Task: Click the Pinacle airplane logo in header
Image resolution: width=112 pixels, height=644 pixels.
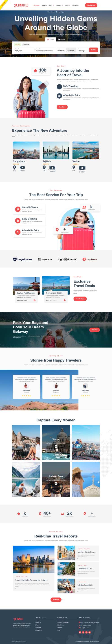Action: coord(21,5)
